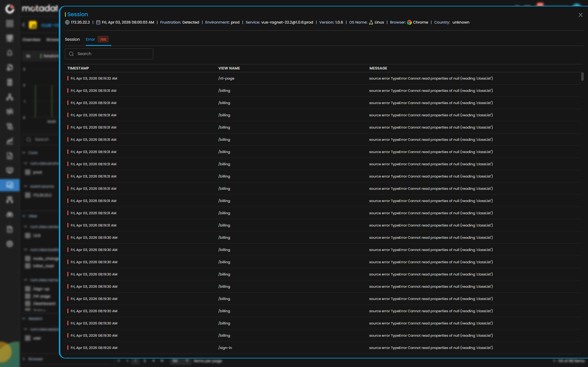Click the globe icon beside the IP address
The width and height of the screenshot is (588, 367).
coord(67,22)
